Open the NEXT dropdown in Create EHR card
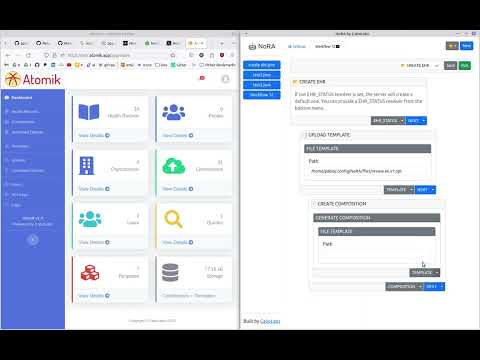This screenshot has width=480, height=360. [x=416, y=120]
